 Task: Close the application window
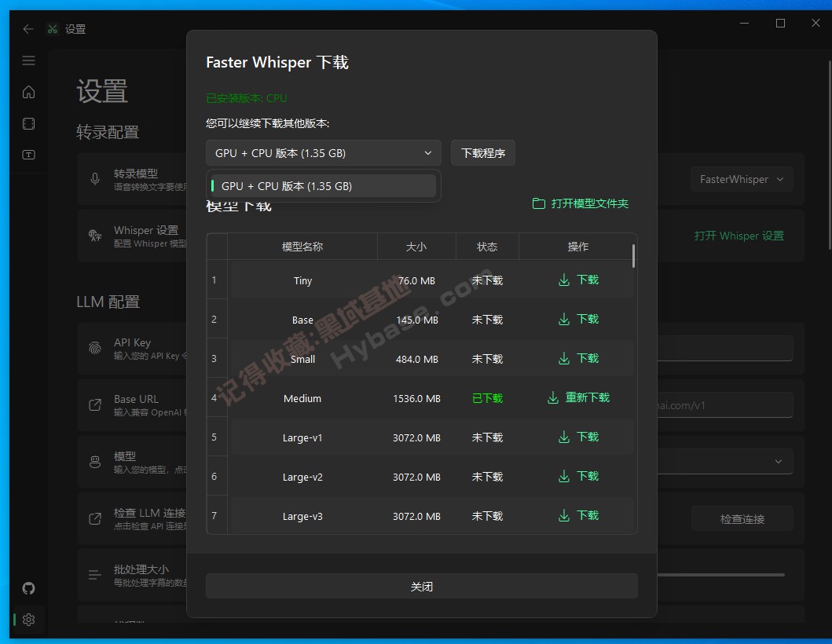click(x=816, y=24)
